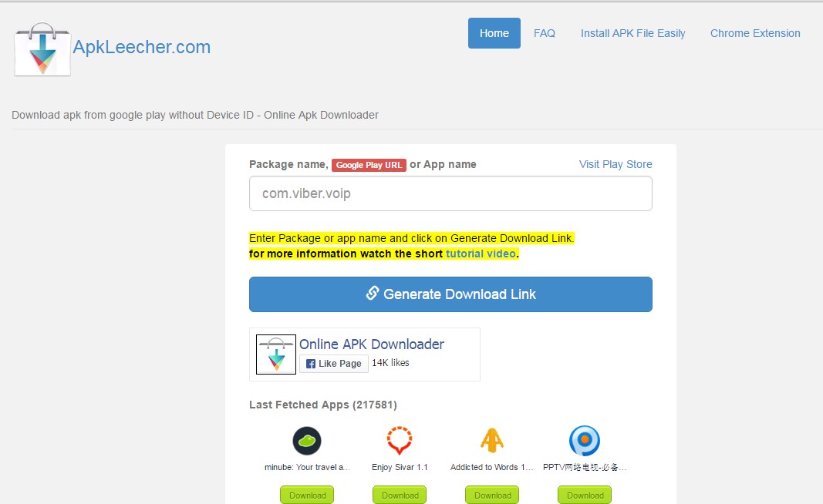Open the Enjoy Sivar app icon
Viewport: 823px width, 504px height.
click(400, 441)
